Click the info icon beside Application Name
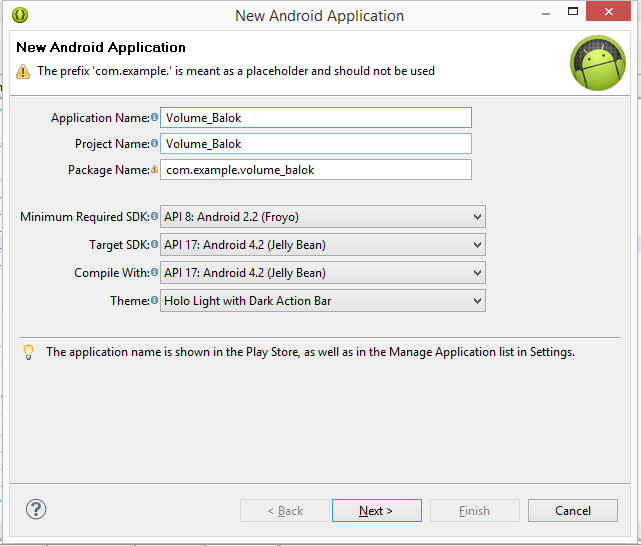This screenshot has width=641, height=546. (x=154, y=117)
